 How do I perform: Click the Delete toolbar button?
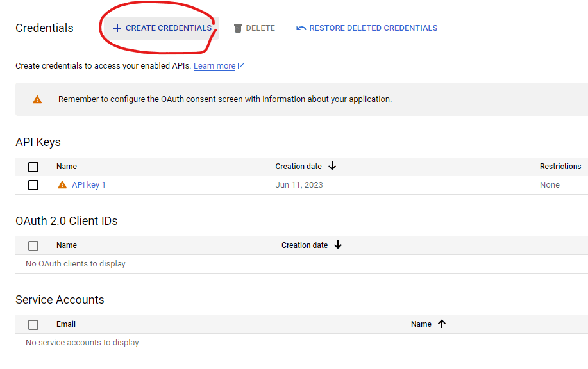point(254,28)
